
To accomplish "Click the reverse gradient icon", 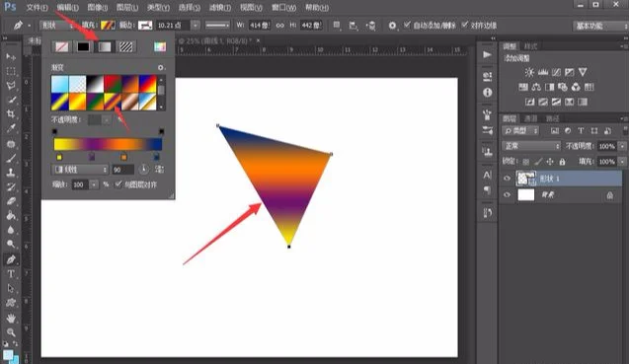I will 159,169.
